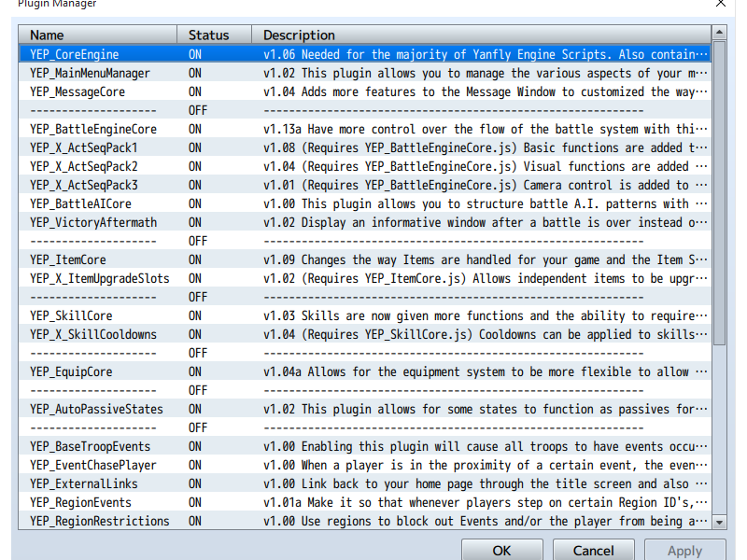
Task: Click the v1.00 proximity event description
Action: 485,465
